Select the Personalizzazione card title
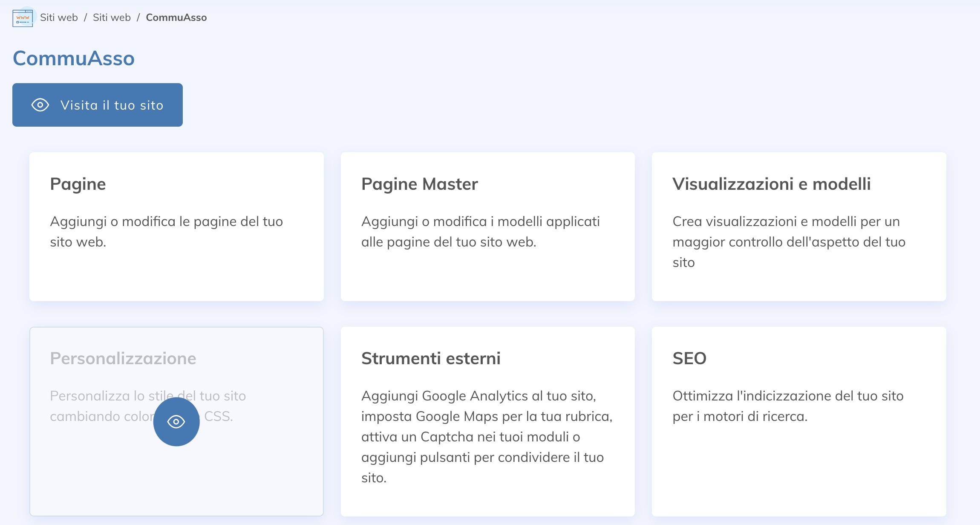The height and width of the screenshot is (525, 980). [123, 359]
